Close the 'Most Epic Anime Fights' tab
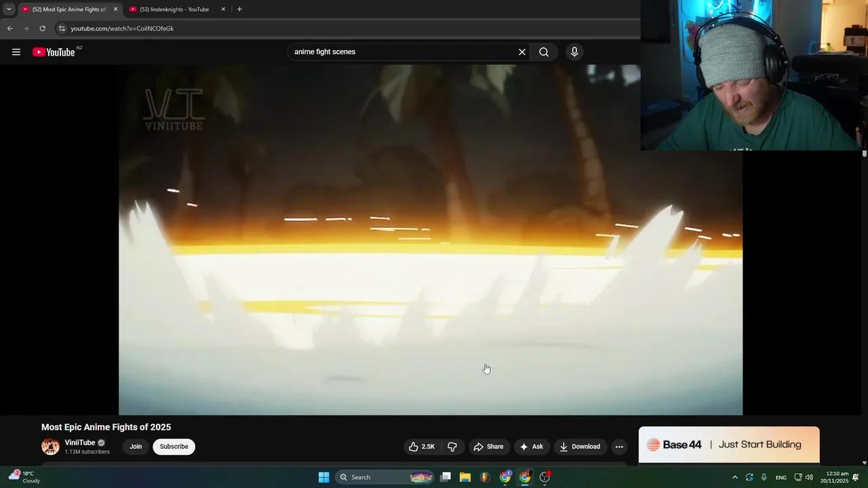 pyautogui.click(x=115, y=9)
